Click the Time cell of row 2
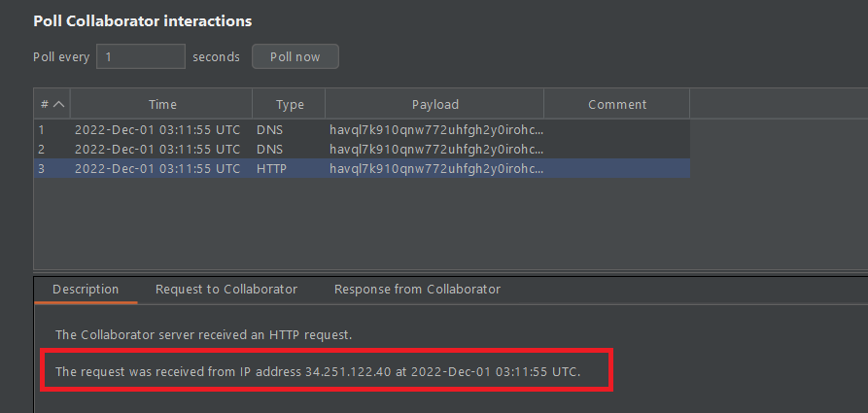 [157, 149]
